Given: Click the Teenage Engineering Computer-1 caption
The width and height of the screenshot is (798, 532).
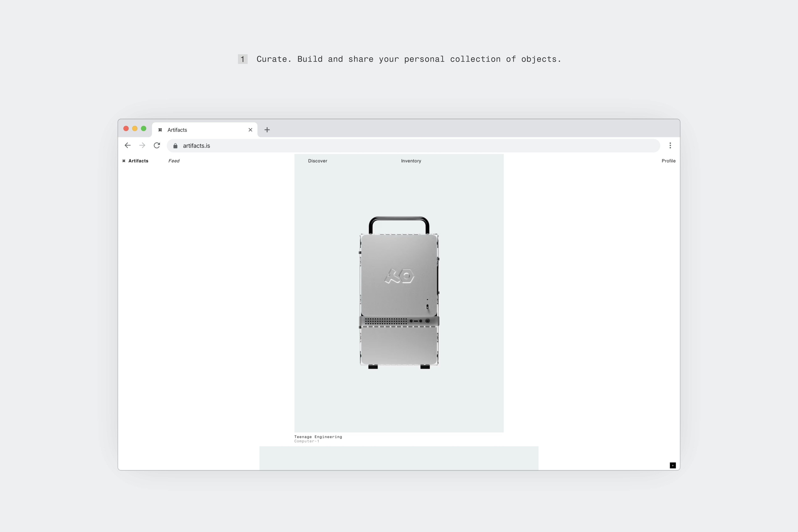Looking at the screenshot, I should coord(318,438).
